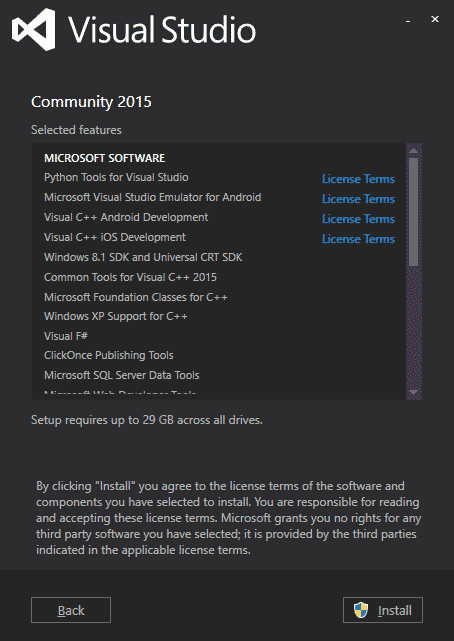The height and width of the screenshot is (641, 454).
Task: Click the scrollbar down arrow
Action: click(x=414, y=392)
